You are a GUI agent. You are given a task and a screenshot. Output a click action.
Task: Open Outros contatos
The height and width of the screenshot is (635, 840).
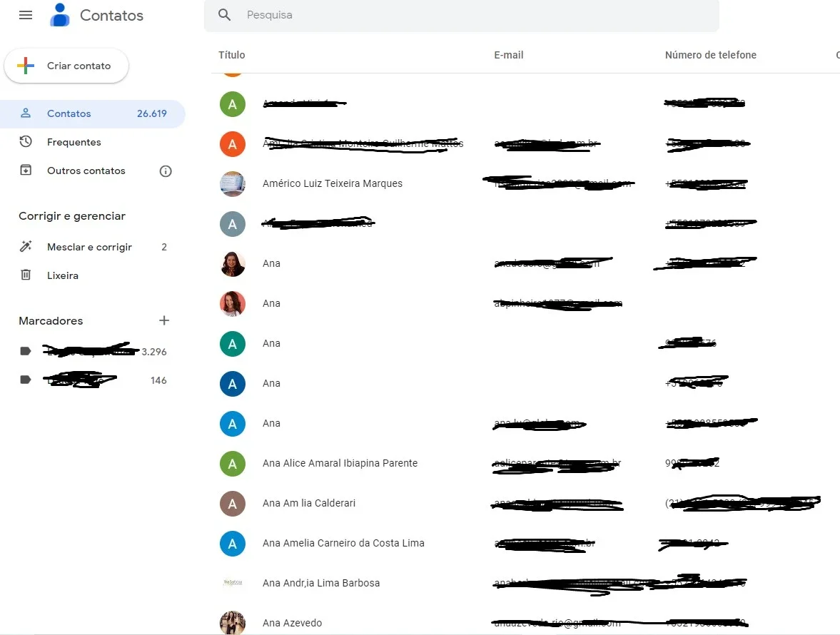pos(86,171)
